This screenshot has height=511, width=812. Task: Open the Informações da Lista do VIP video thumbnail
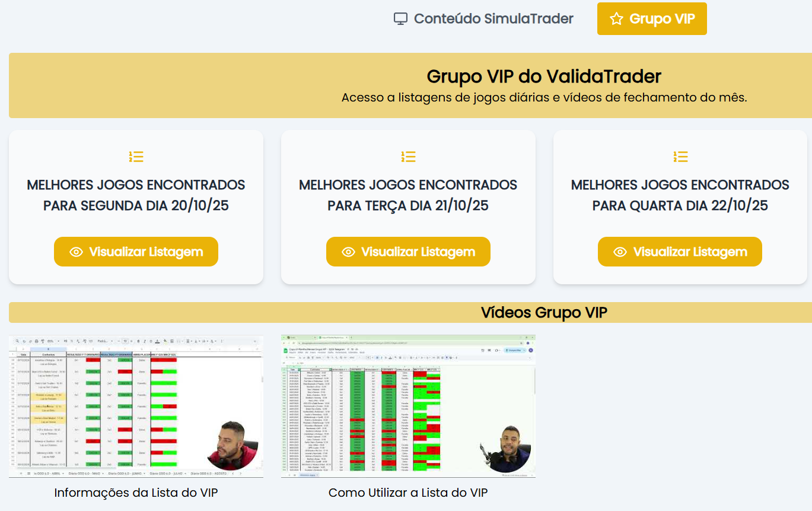136,407
